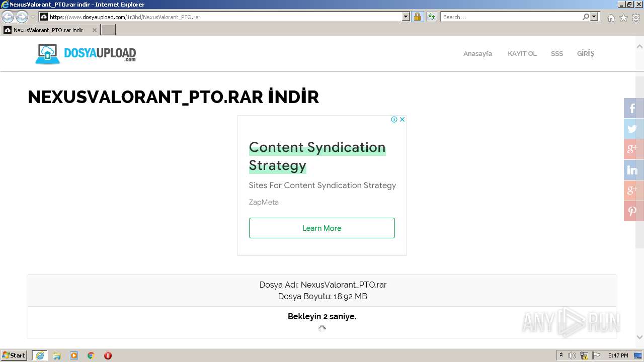Click the ad info (i) icon

pyautogui.click(x=394, y=119)
